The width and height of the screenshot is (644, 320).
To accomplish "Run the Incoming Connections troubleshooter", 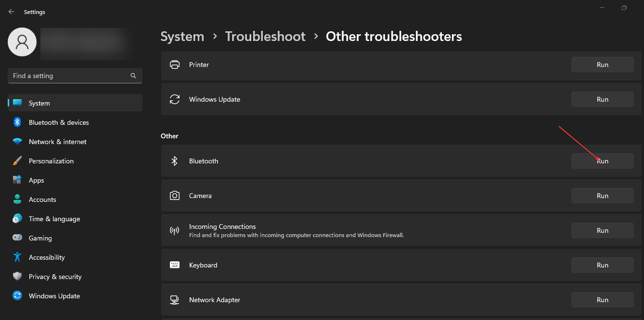I will [x=603, y=230].
